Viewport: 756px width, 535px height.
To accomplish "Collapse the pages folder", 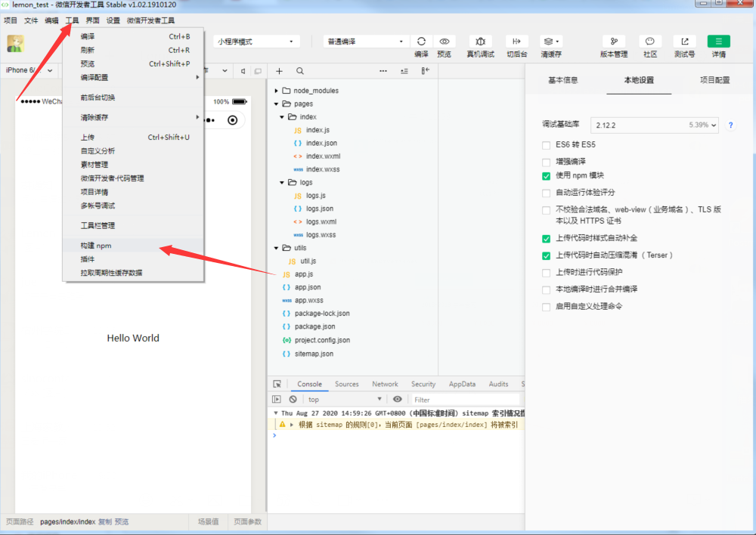I will pyautogui.click(x=276, y=104).
